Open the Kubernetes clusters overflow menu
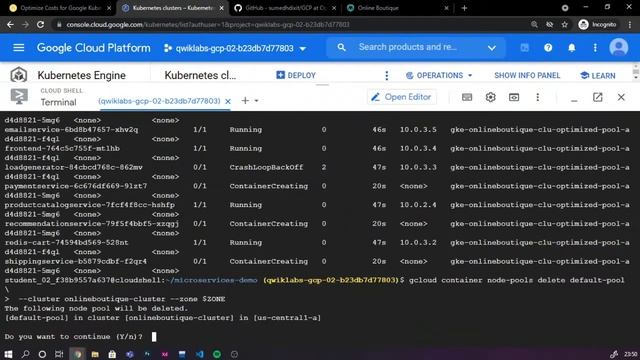The image size is (640, 360). (x=387, y=76)
